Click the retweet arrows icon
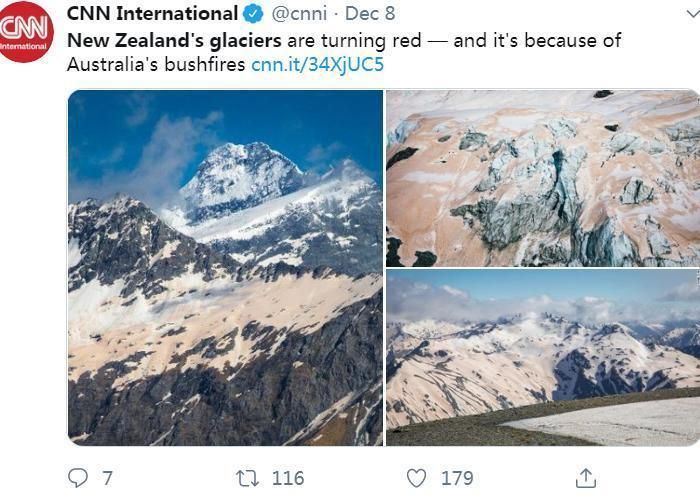The width and height of the screenshot is (700, 503). (247, 477)
